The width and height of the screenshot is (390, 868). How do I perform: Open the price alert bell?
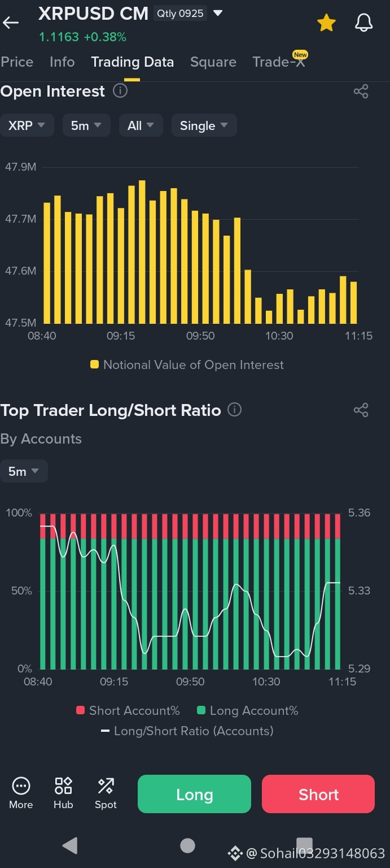pos(363,23)
